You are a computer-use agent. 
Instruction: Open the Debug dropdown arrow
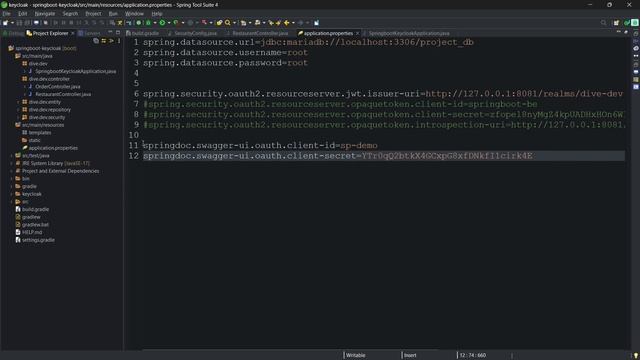155,23
